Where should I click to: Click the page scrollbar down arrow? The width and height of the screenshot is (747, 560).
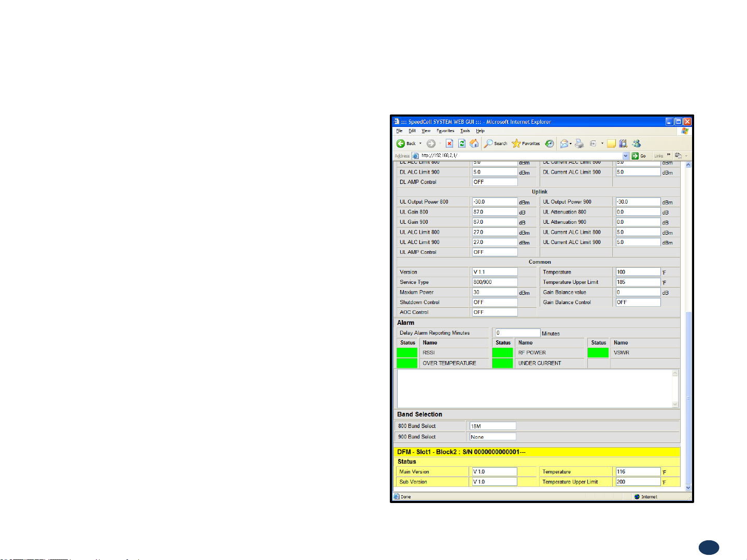pos(688,487)
